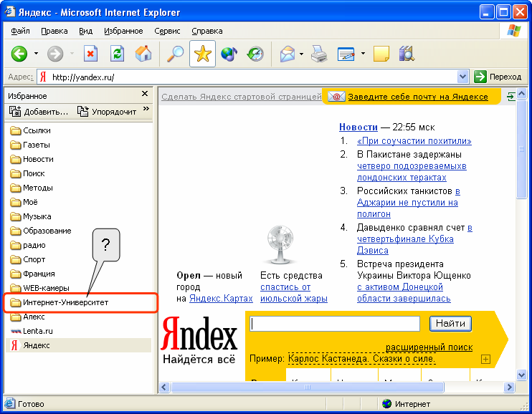Expand favorites toolbar overflow chevron

(x=146, y=108)
